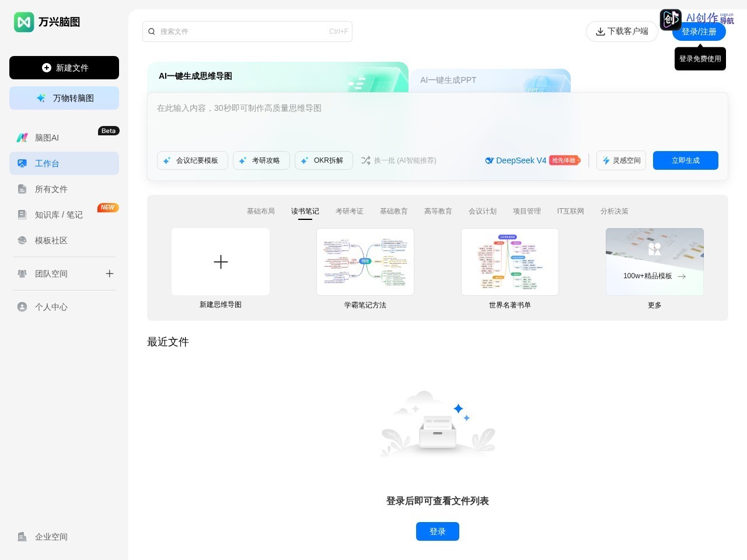The height and width of the screenshot is (560, 747).
Task: Select the 考研考证 template tab
Action: click(x=350, y=211)
